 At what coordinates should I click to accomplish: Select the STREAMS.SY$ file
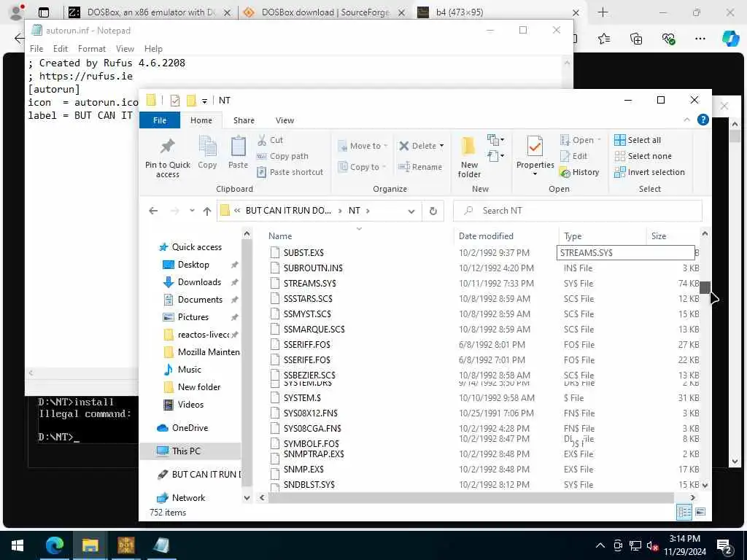pos(309,284)
